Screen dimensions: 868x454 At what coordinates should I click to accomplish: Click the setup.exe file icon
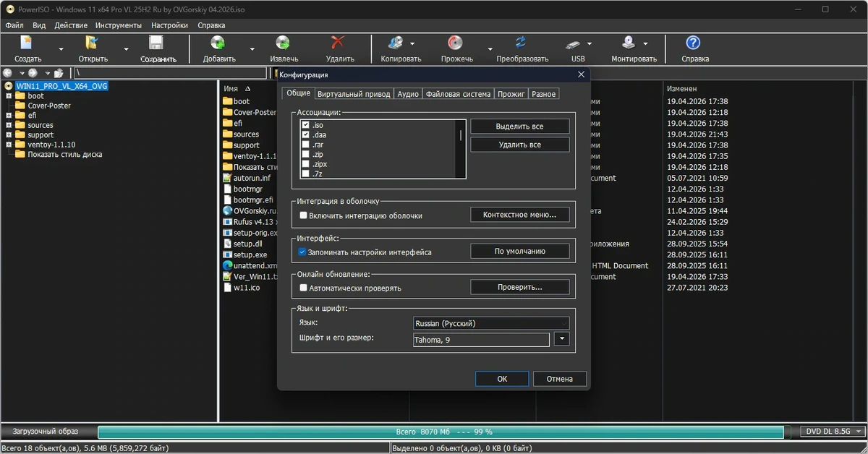[x=227, y=254]
